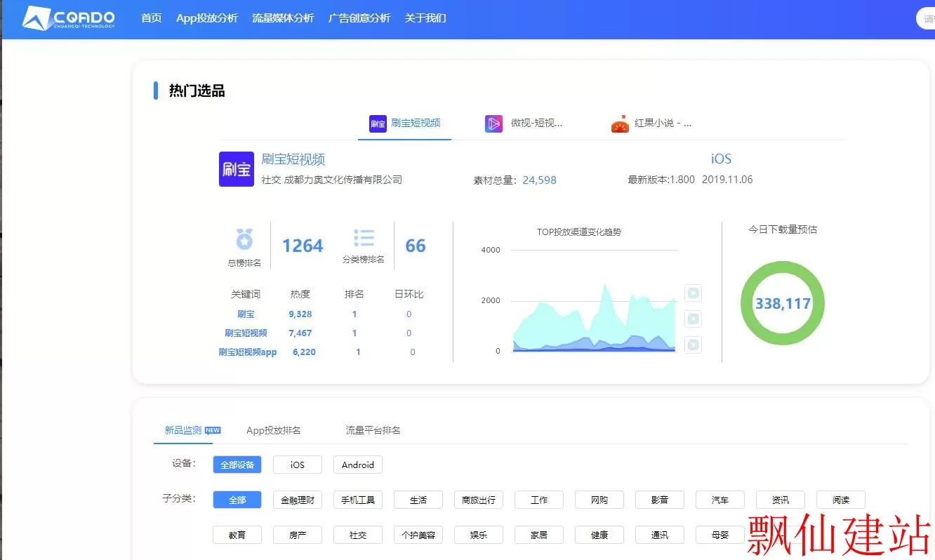935x560 pixels.
Task: Filter by 手机工具 subcategory
Action: point(358,500)
